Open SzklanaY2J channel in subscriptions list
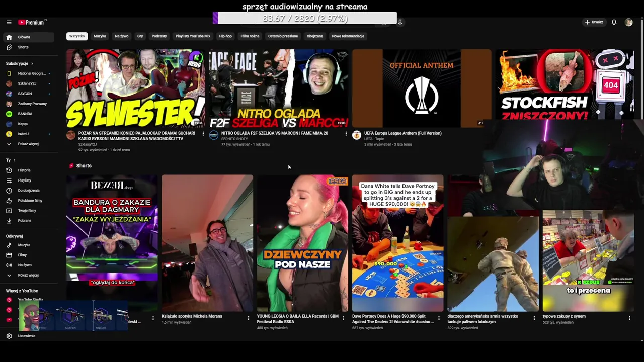The width and height of the screenshot is (644, 362). click(29, 83)
